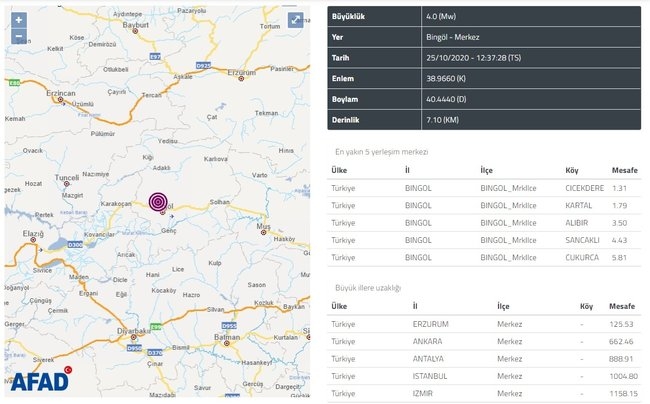
Task: Zoom in on the map
Action: [18, 20]
